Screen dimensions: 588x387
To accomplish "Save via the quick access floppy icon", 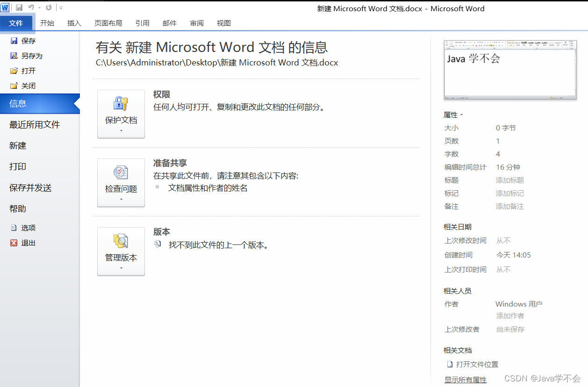I will (19, 7).
